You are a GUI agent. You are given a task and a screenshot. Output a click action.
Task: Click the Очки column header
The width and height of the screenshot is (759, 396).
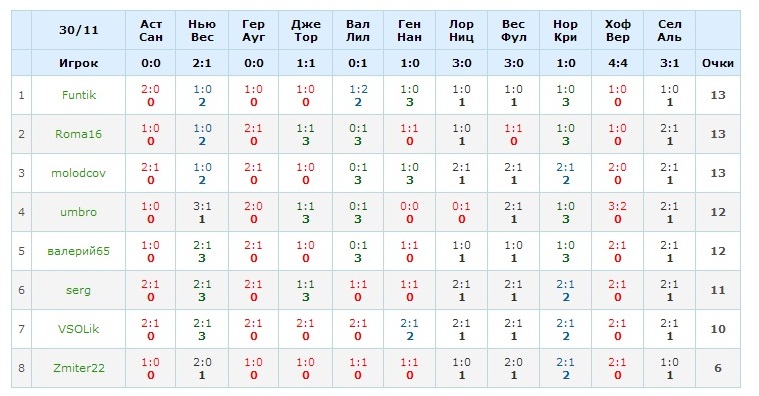[x=718, y=63]
